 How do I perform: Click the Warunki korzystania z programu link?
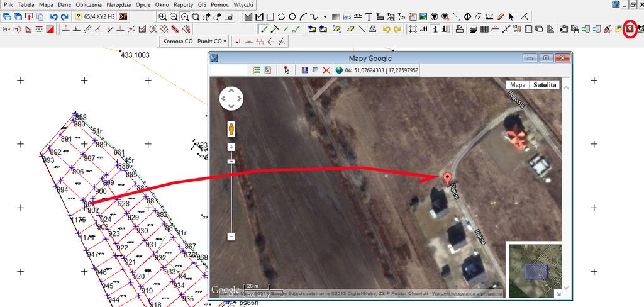pos(468,293)
